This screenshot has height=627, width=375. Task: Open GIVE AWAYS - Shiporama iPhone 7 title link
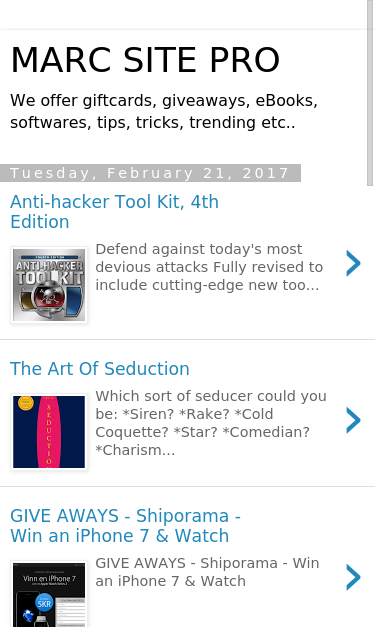[125, 525]
